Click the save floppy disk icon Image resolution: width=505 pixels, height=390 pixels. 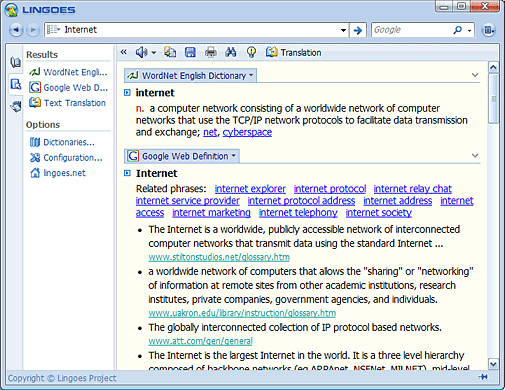tap(190, 52)
